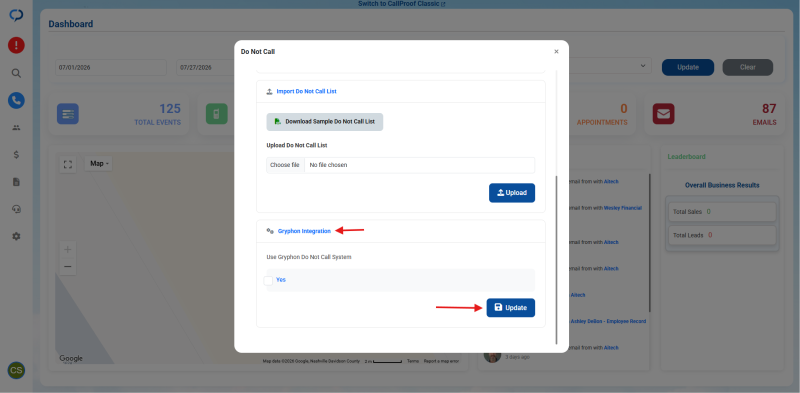Click the dashboard Update button
800x393 pixels.
688,67
